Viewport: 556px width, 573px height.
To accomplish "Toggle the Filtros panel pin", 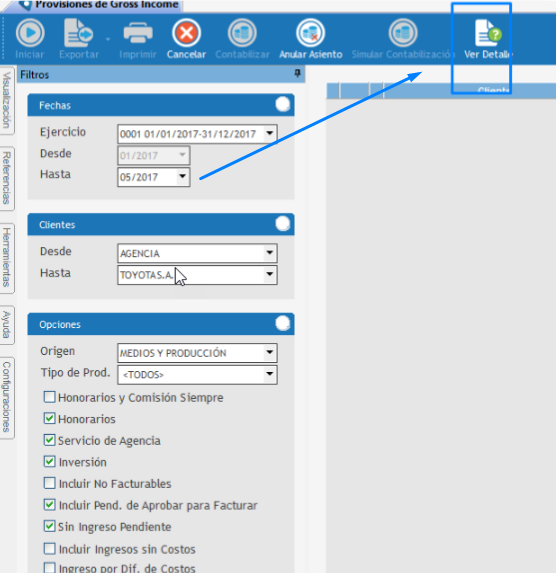I will coord(298,74).
